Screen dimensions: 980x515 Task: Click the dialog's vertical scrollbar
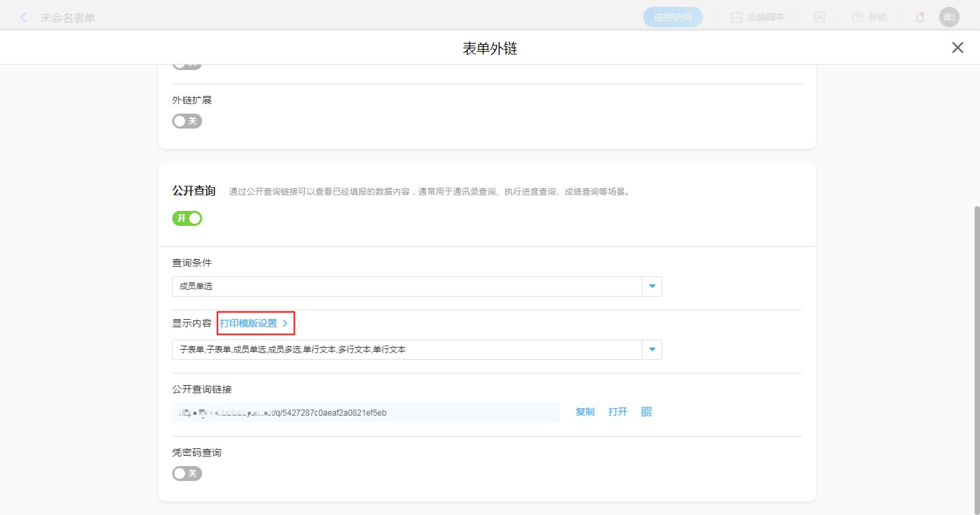977,340
